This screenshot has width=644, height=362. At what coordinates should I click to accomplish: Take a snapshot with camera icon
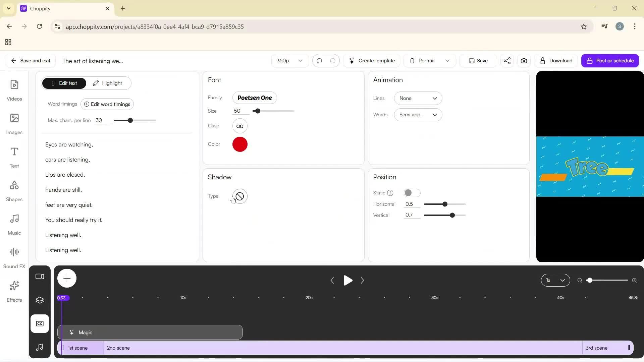coord(524,61)
